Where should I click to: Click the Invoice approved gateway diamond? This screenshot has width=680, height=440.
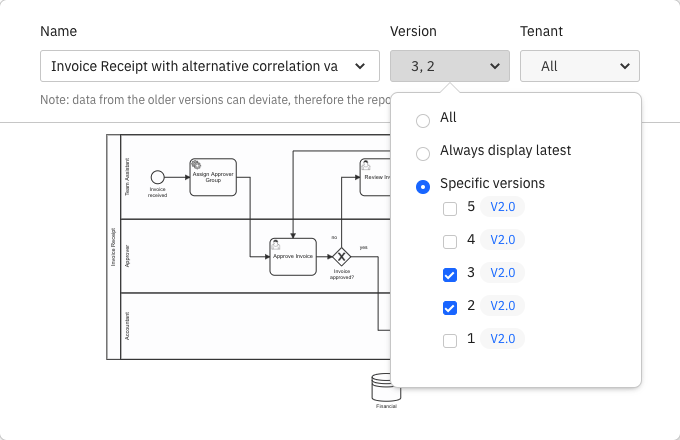click(342, 256)
